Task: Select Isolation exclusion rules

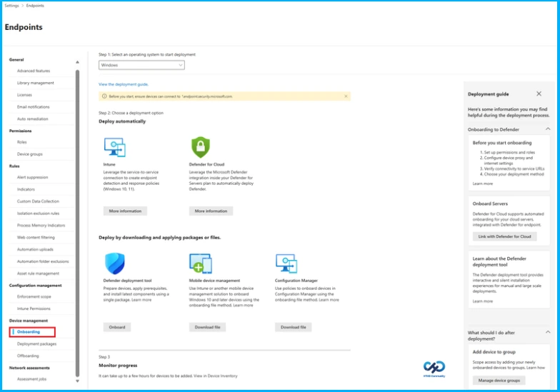Action: point(39,213)
